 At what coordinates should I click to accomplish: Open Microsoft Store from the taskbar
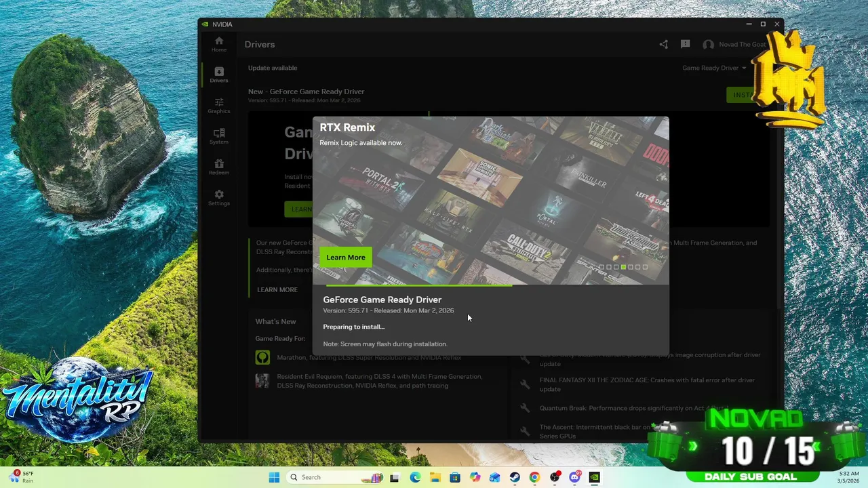point(455,477)
